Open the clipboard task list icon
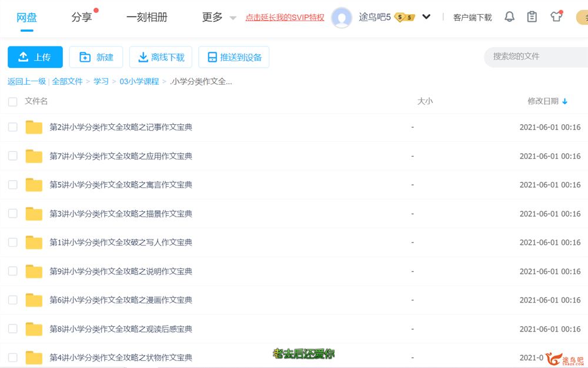Screen dimensions: 588x368 pyautogui.click(x=532, y=17)
